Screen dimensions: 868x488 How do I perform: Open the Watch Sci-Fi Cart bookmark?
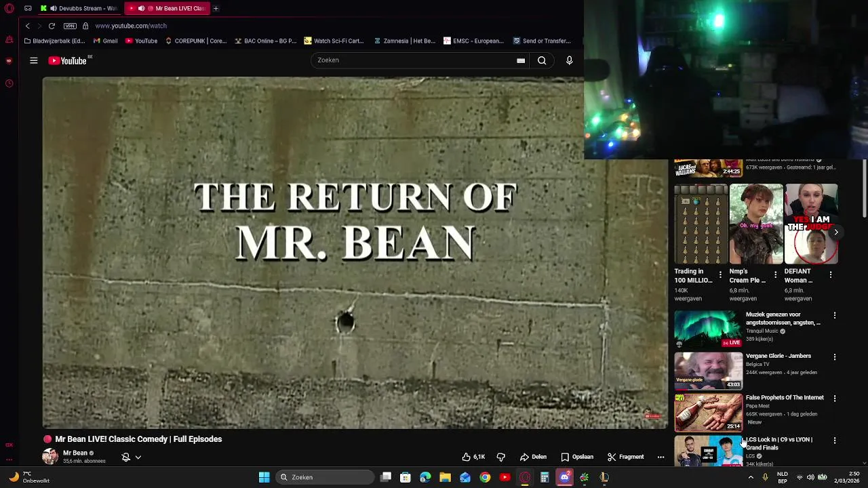[x=334, y=41]
